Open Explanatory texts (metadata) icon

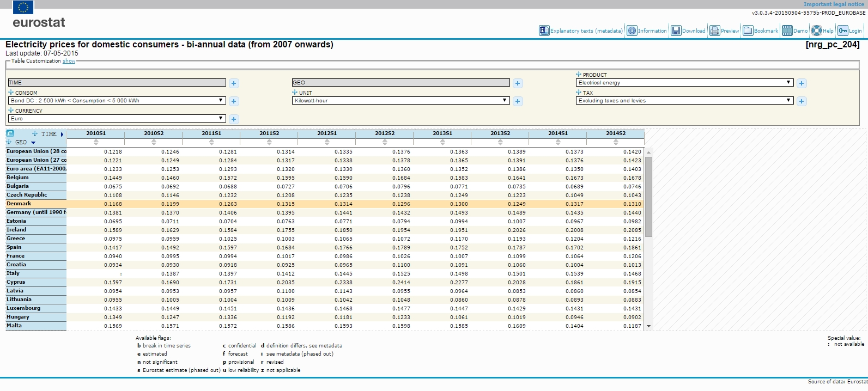(x=544, y=30)
